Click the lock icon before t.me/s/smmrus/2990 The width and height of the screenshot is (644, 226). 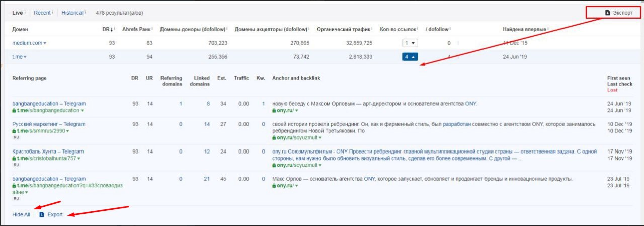coord(14,131)
